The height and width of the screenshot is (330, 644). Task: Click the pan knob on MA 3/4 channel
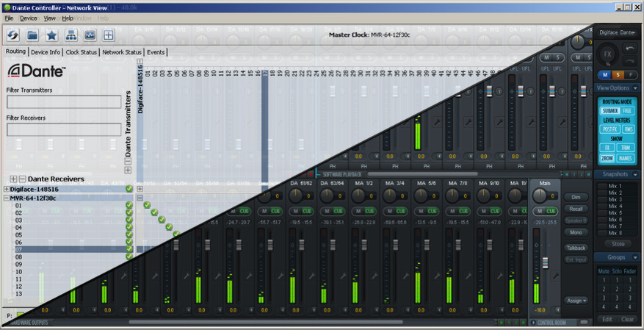coord(389,196)
